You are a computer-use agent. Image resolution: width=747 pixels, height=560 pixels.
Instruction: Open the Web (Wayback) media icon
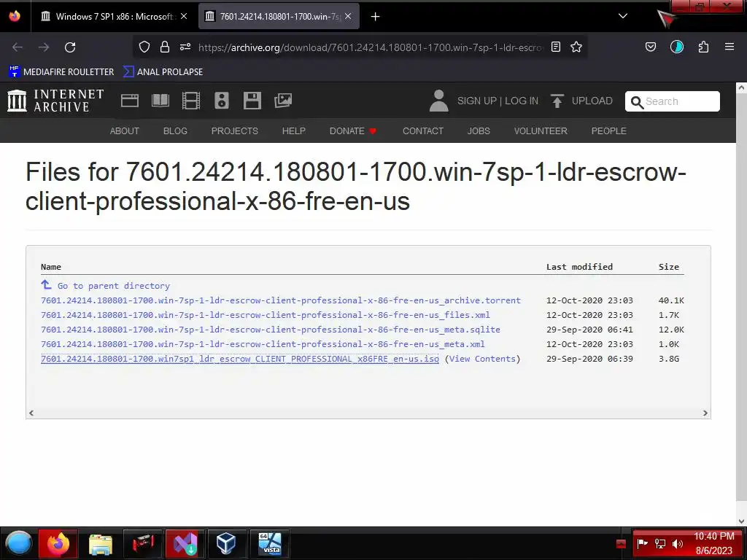[x=130, y=101]
